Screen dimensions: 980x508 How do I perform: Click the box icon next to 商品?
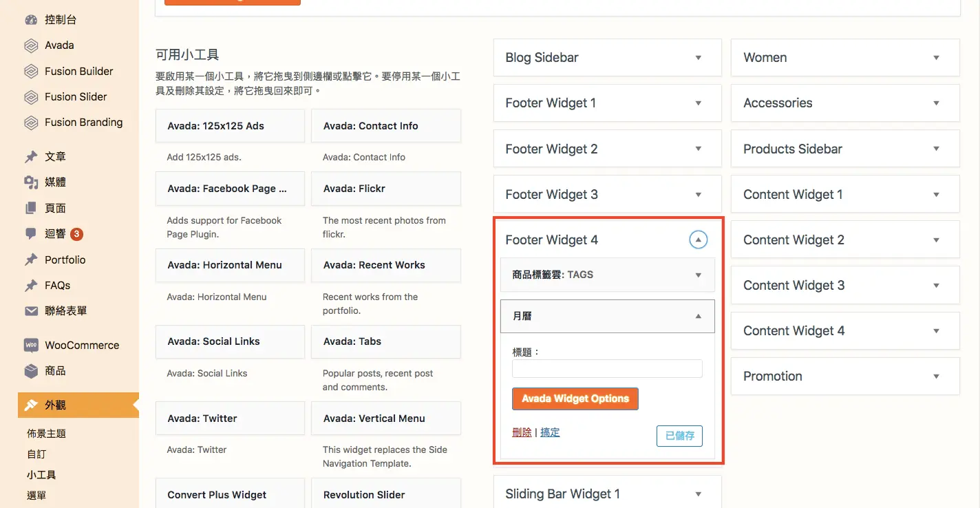pos(31,371)
